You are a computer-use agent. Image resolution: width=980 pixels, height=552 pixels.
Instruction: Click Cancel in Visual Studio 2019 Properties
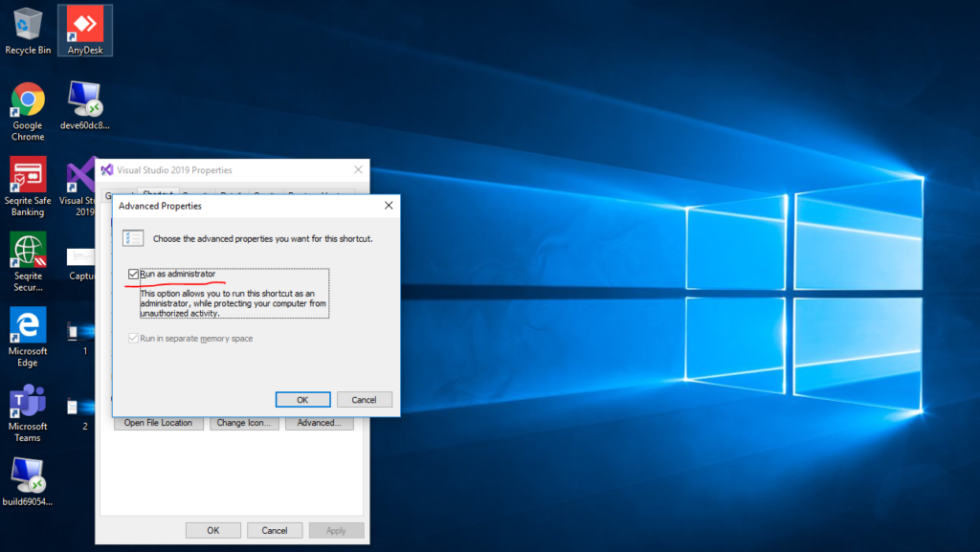point(275,530)
